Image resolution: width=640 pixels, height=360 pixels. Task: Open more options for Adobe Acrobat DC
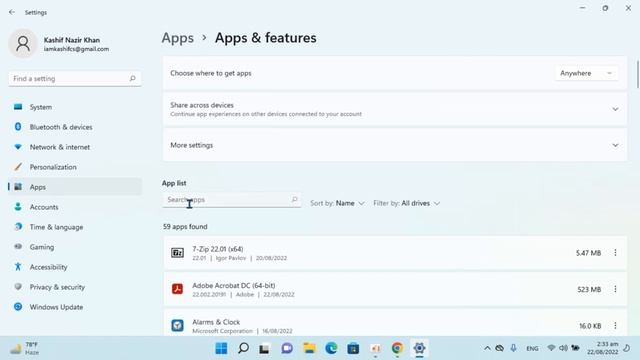[x=615, y=289]
